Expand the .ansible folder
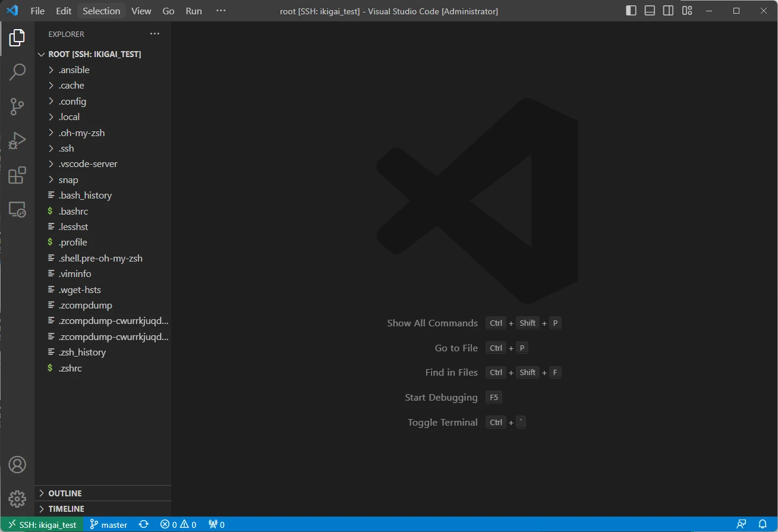Screen dimensions: 778x532 click(x=74, y=70)
